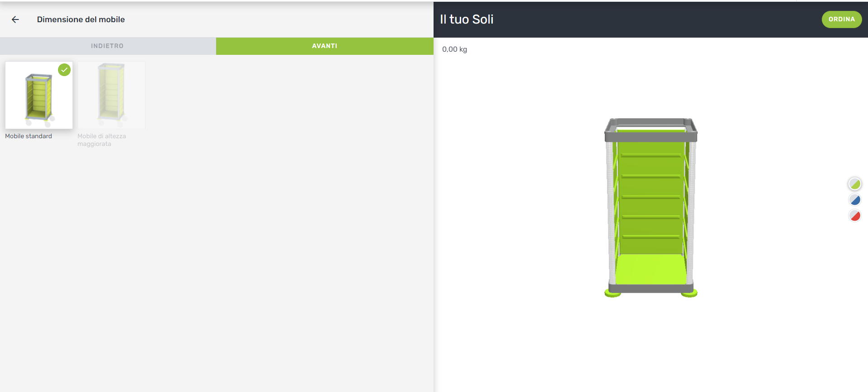Go back using the left arrow icon
868x392 pixels.
(x=15, y=19)
